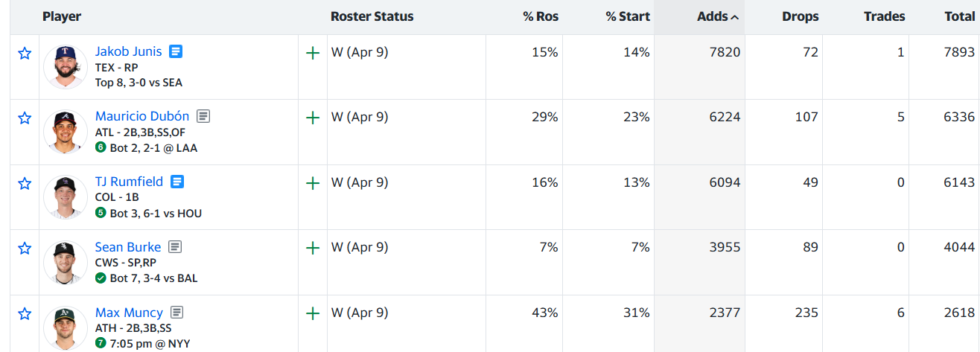Open Sean Burke player link
Viewport: 980px width, 352px height.
tap(128, 246)
